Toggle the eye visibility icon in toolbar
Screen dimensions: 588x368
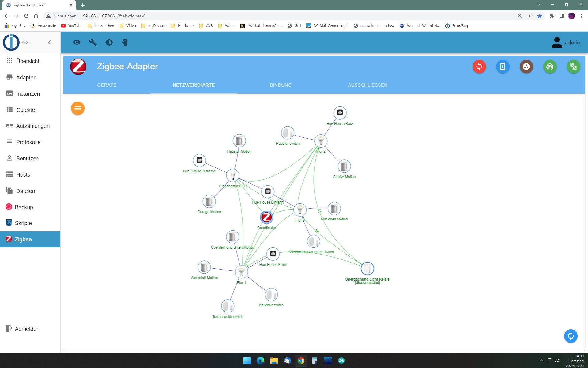point(77,42)
